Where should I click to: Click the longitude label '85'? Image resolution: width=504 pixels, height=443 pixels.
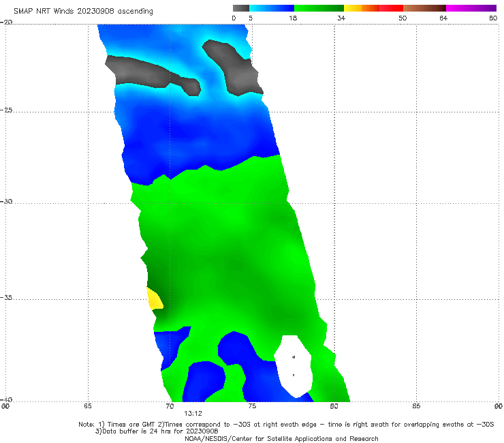coord(416,406)
